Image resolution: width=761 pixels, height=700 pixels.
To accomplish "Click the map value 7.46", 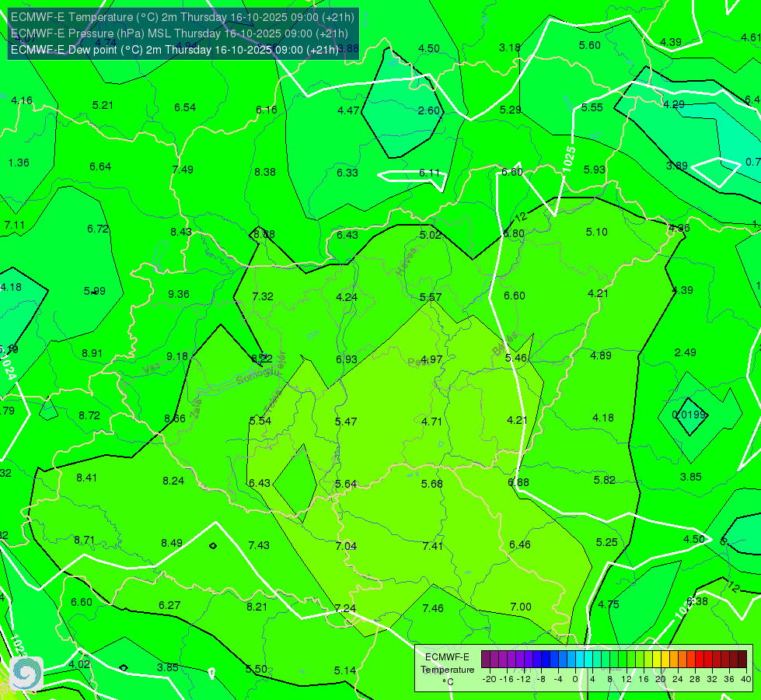I will [x=433, y=608].
